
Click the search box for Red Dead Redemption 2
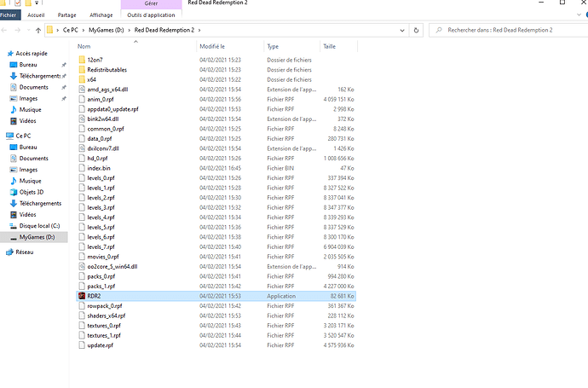[x=510, y=30]
